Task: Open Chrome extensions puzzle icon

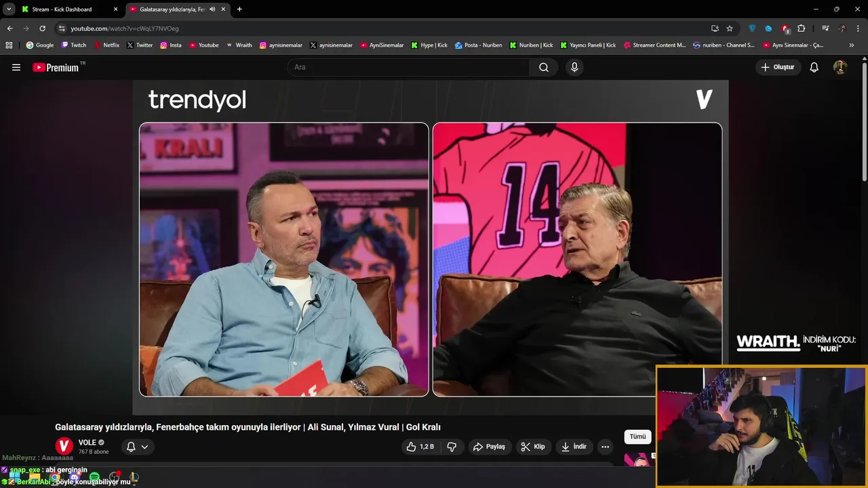Action: [x=802, y=28]
